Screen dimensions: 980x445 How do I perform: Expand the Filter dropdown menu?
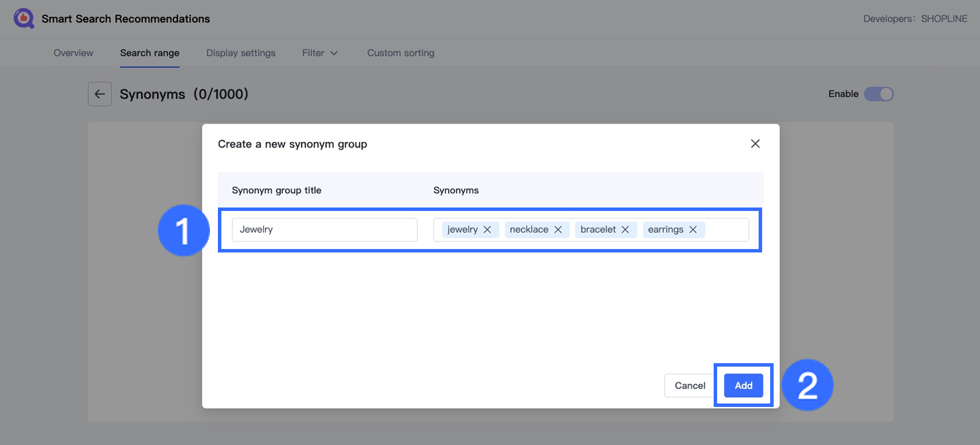click(x=319, y=53)
